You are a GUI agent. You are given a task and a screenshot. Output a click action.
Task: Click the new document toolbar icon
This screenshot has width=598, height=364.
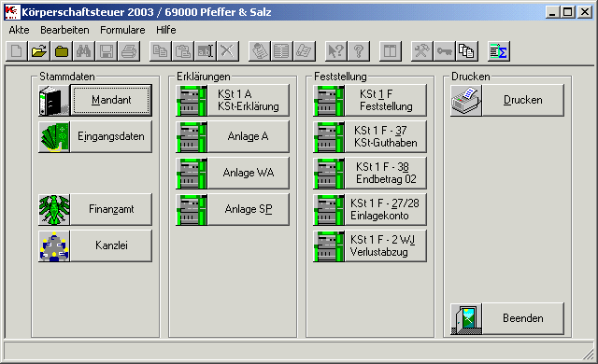point(17,51)
